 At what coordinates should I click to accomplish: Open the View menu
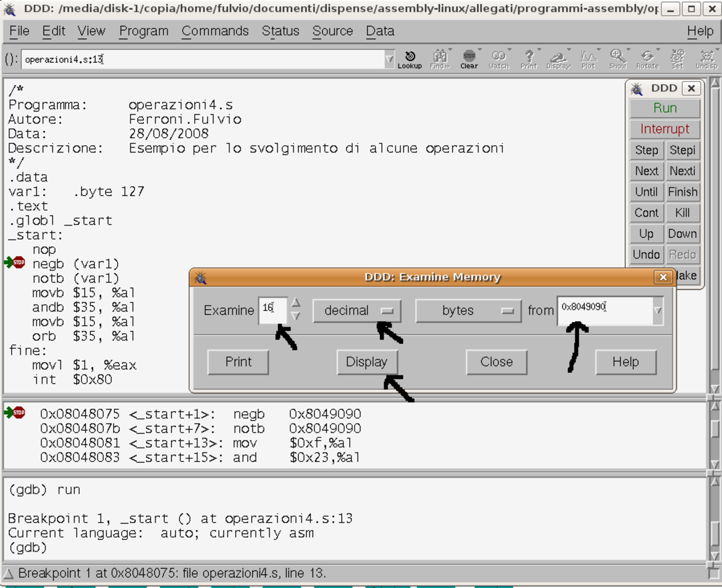91,31
